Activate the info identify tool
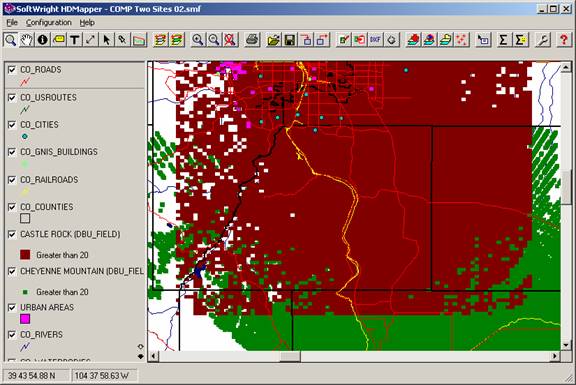 point(43,40)
